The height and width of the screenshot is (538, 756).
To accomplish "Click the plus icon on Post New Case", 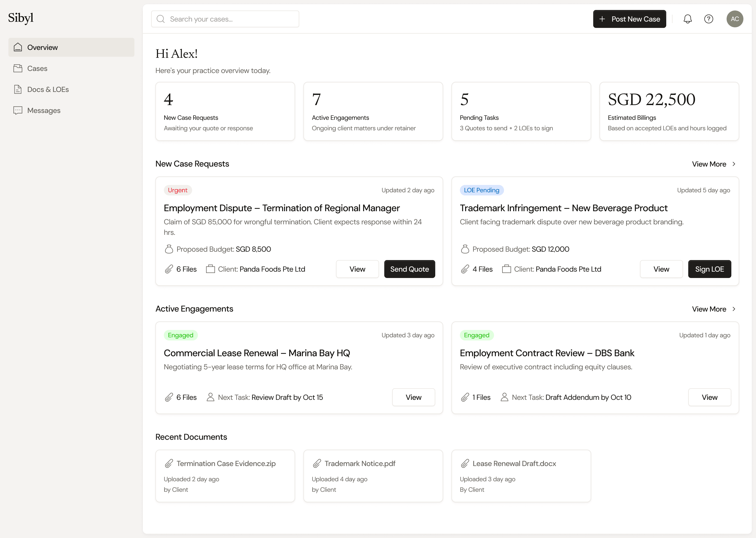I will click(602, 19).
